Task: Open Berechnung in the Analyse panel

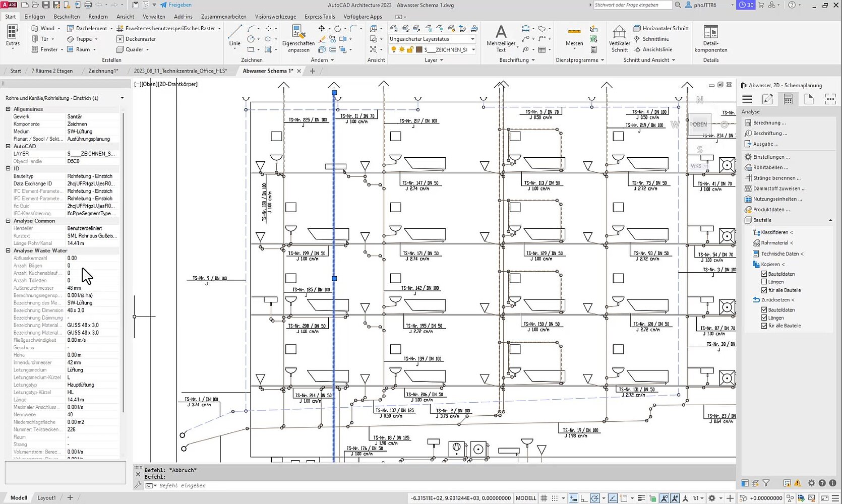Action: (x=769, y=123)
